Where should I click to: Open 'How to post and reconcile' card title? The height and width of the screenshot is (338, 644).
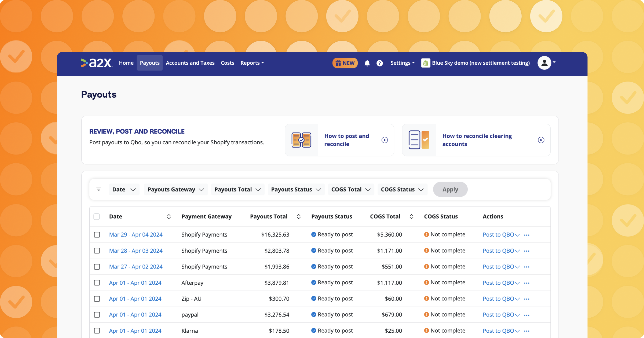click(346, 140)
